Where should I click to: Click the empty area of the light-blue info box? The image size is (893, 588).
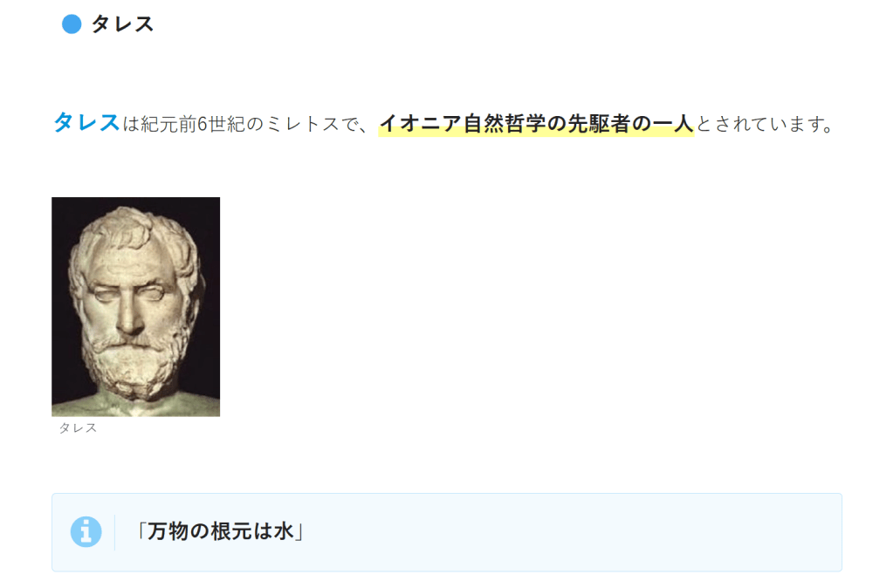click(x=569, y=532)
